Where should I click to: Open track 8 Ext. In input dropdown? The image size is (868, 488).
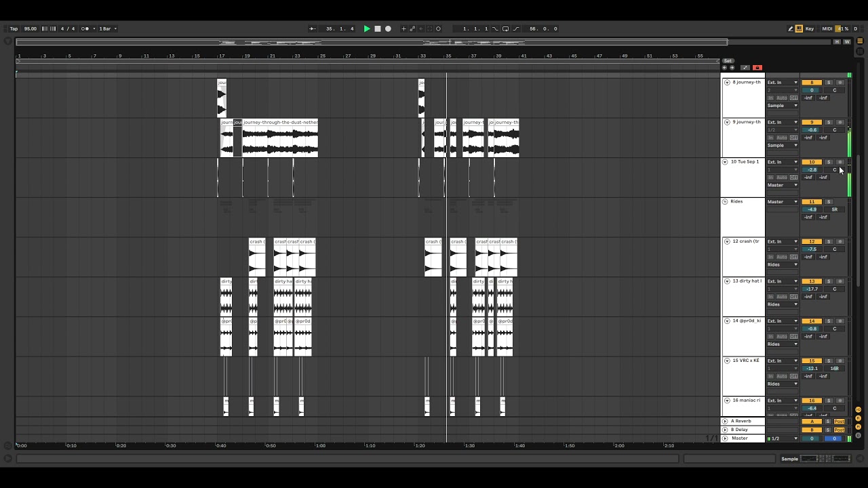[x=783, y=83]
